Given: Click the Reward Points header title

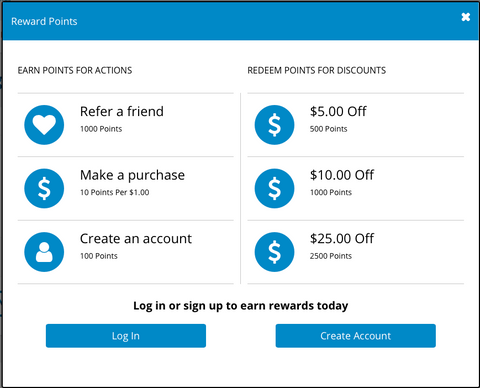Looking at the screenshot, I should pos(44,21).
